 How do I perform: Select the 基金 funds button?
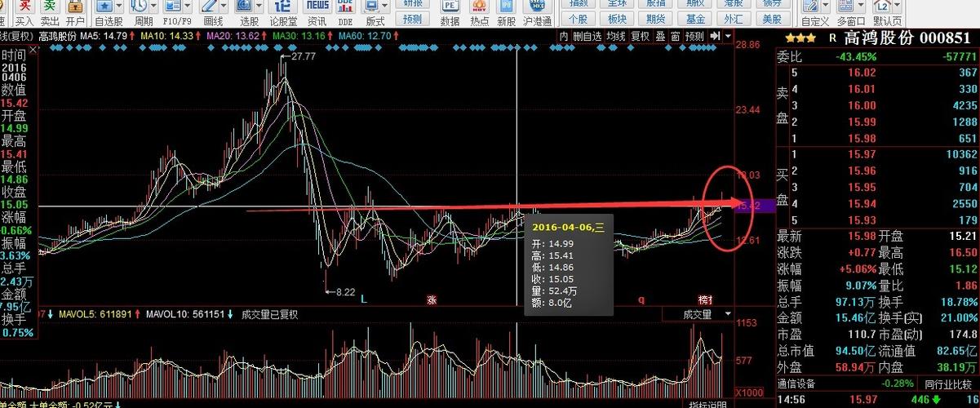(x=695, y=19)
